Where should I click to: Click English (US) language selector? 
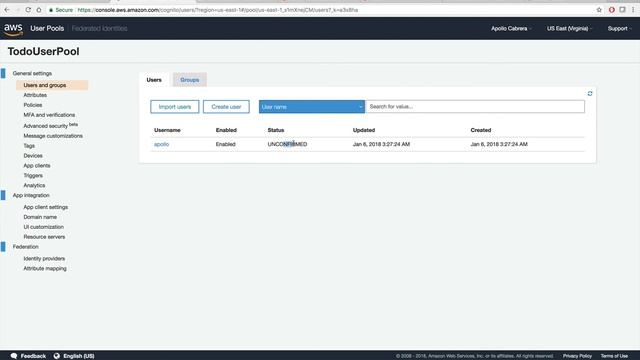point(79,356)
